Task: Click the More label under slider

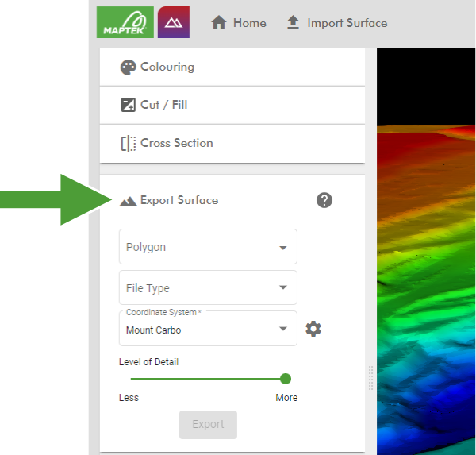Action: [x=286, y=398]
